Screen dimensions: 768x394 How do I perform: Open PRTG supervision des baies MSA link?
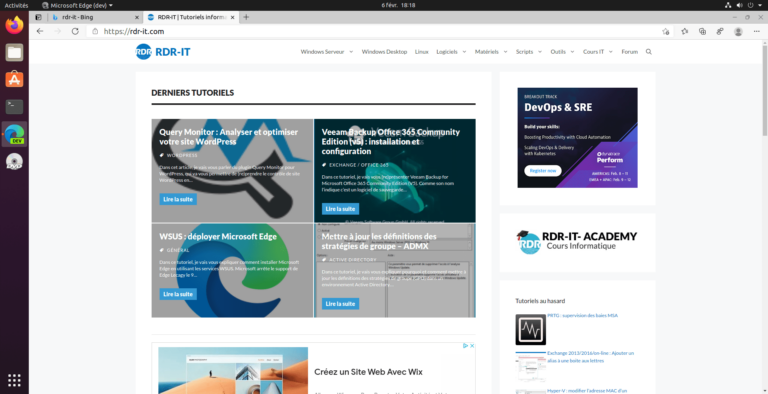coord(582,316)
